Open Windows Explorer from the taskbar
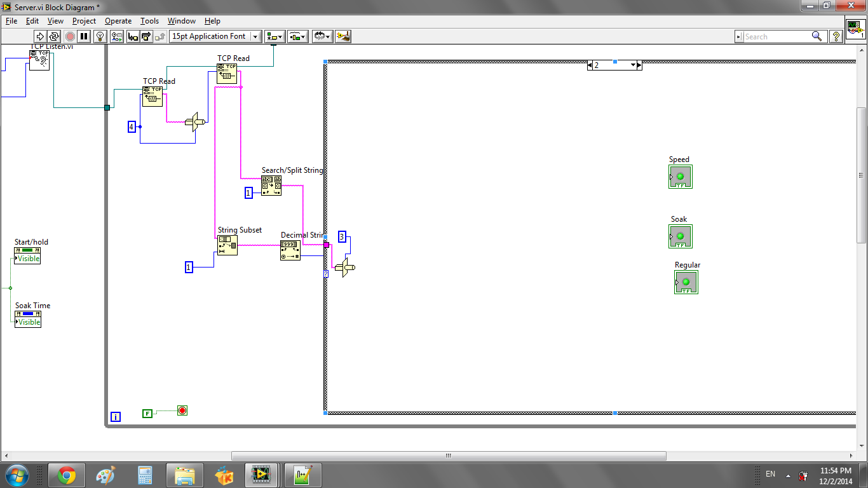 click(185, 475)
